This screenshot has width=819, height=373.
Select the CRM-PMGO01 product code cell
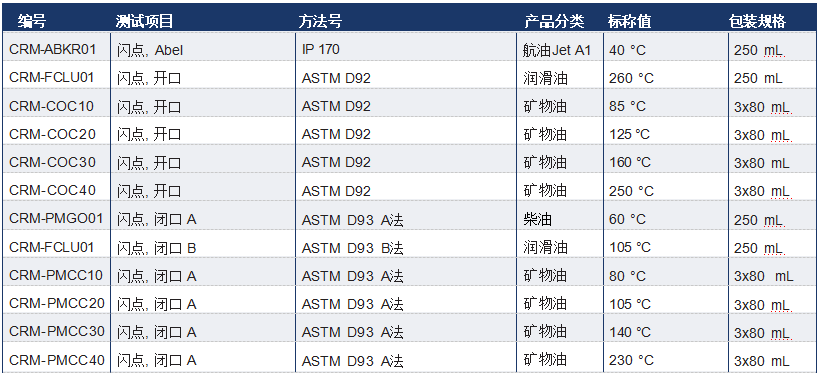(56, 218)
